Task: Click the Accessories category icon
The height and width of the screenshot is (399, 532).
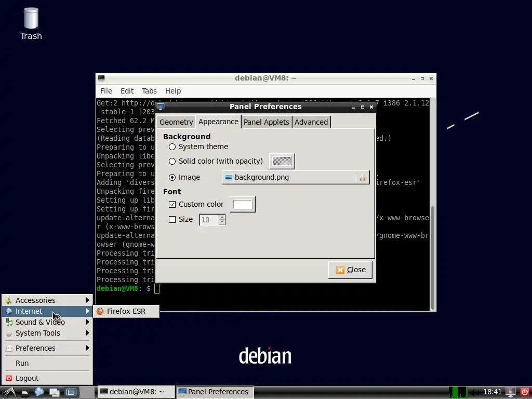Action: 9,300
